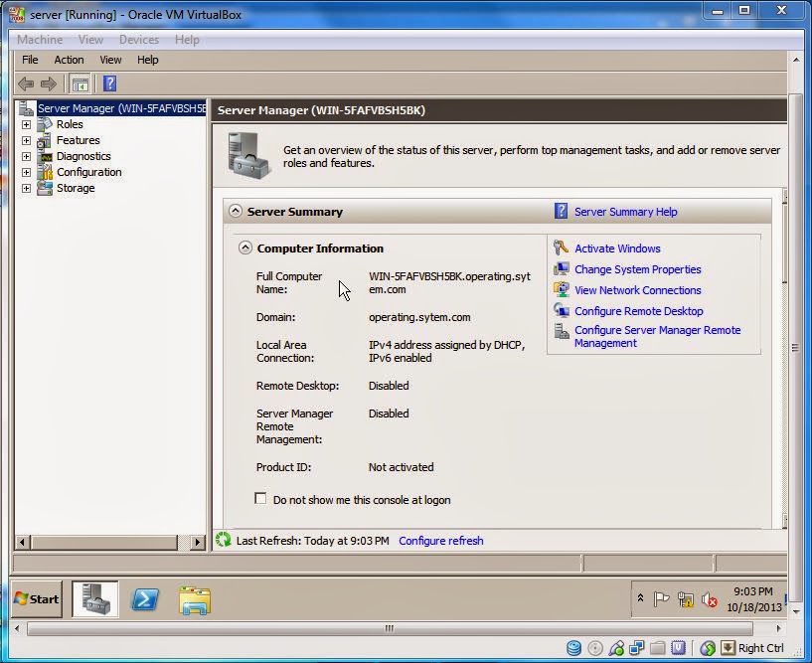Expand the Configuration tree node
The height and width of the screenshot is (663, 812).
[26, 172]
